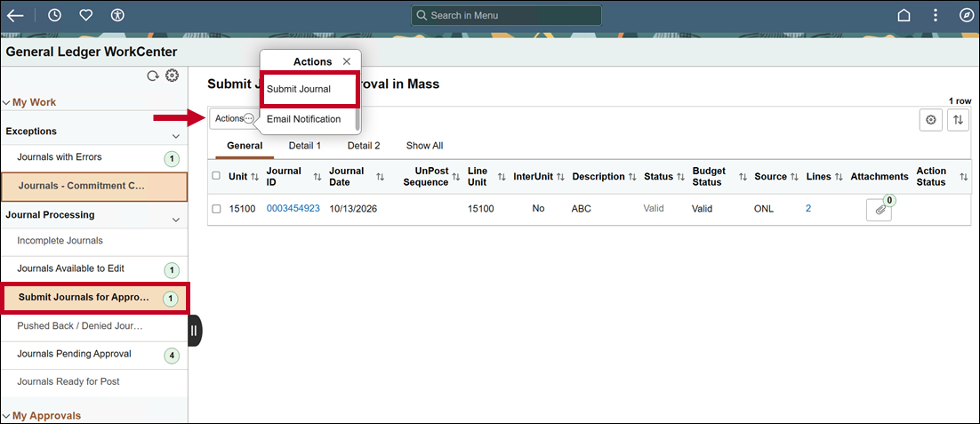This screenshot has width=980, height=424.
Task: Click the accessibility person icon
Action: [116, 15]
